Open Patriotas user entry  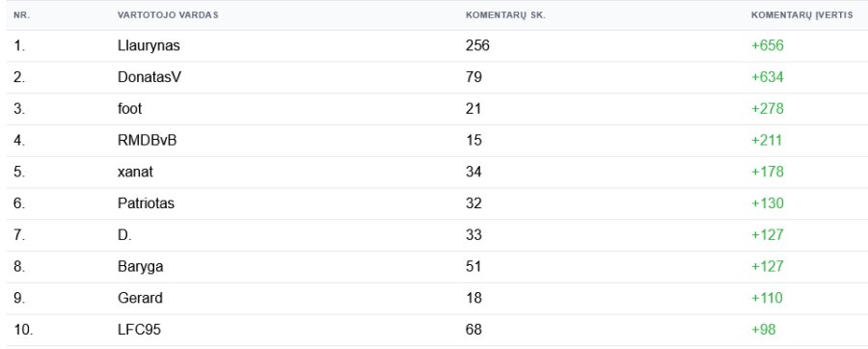(146, 203)
